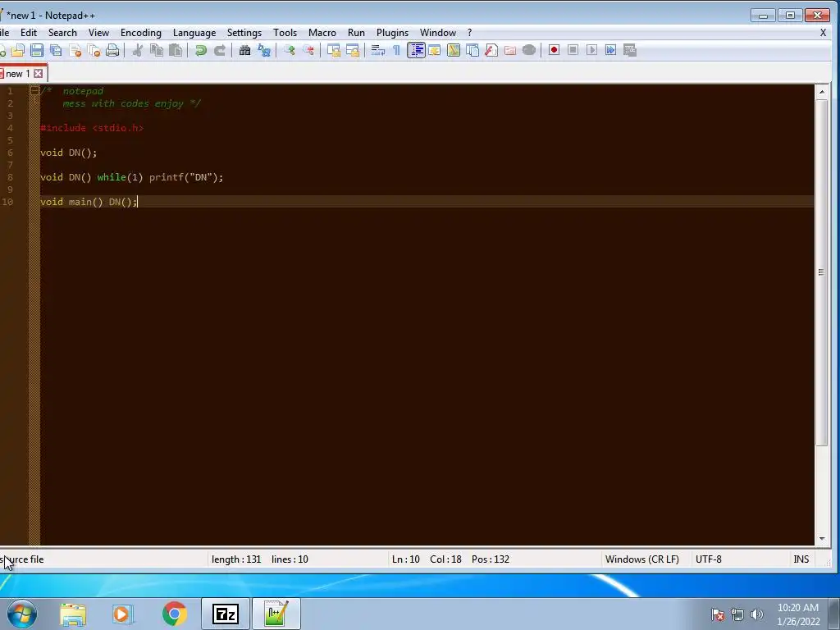Click the Save All toolbar icon
Image resolution: width=840 pixels, height=630 pixels.
(56, 50)
